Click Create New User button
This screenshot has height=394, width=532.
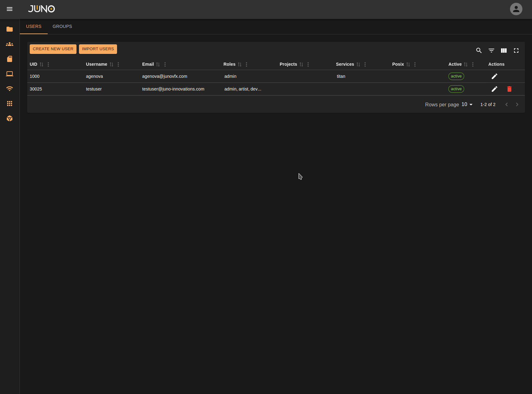tap(53, 49)
